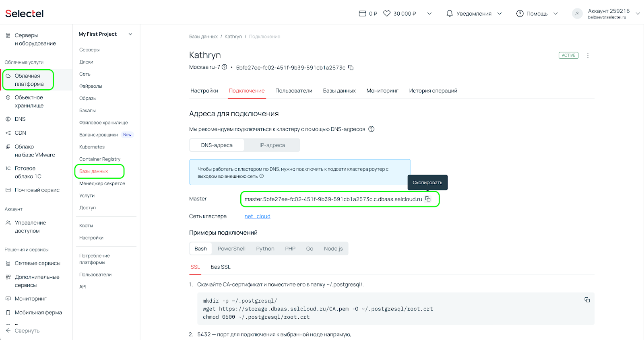644x340 pixels.
Task: Open Серверы in project menu
Action: 89,50
